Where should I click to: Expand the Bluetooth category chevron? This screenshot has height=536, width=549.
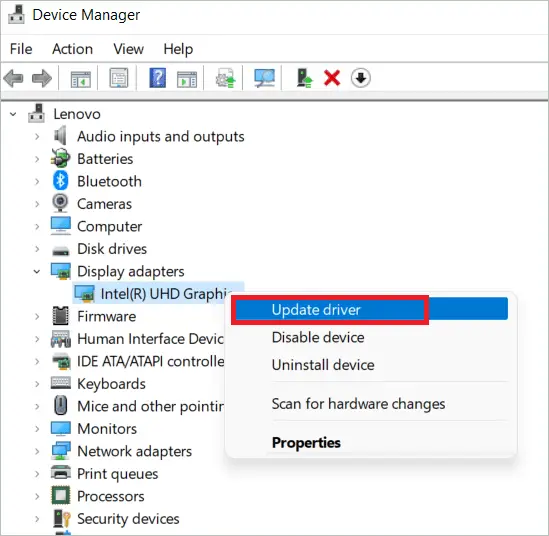37,181
